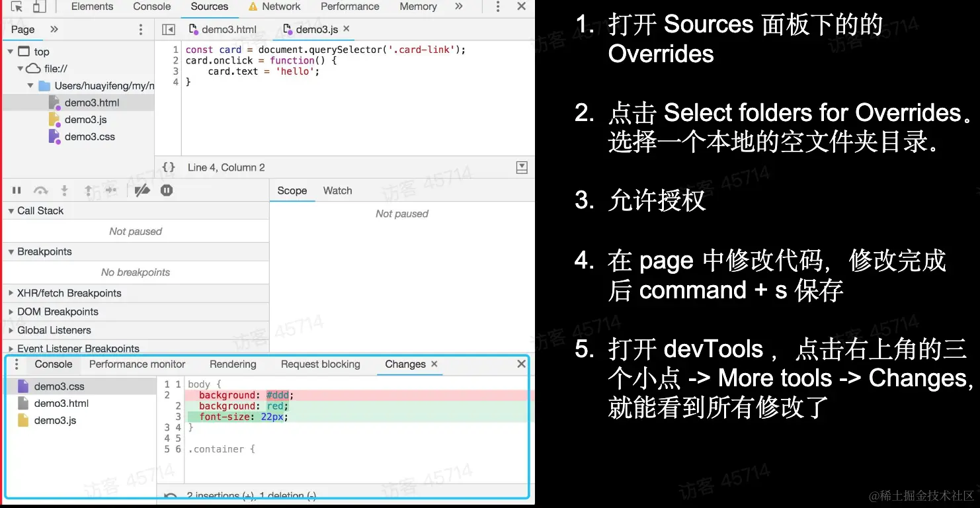Click the Network warning triangle icon
This screenshot has height=508, width=980.
tap(253, 7)
